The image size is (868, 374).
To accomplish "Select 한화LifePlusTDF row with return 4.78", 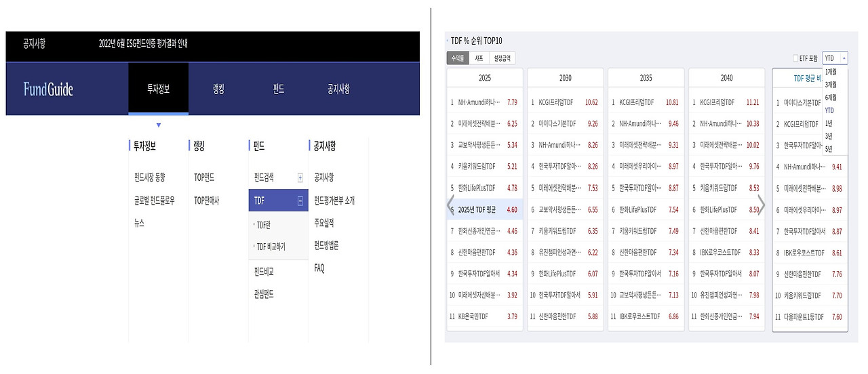I will 485,188.
